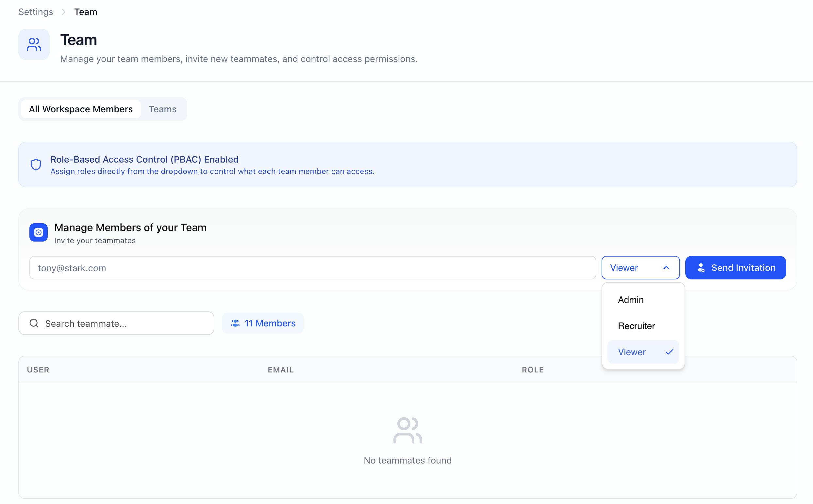
Task: Focus the tony@stark.com email input field
Action: (312, 268)
